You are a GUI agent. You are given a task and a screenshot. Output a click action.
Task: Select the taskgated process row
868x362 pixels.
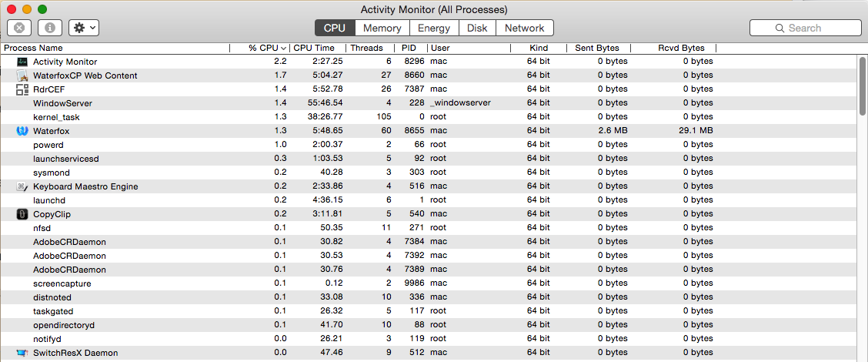(x=429, y=311)
